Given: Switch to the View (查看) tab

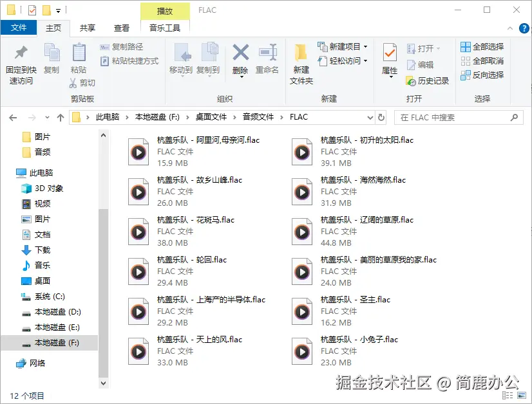Looking at the screenshot, I should (x=122, y=28).
